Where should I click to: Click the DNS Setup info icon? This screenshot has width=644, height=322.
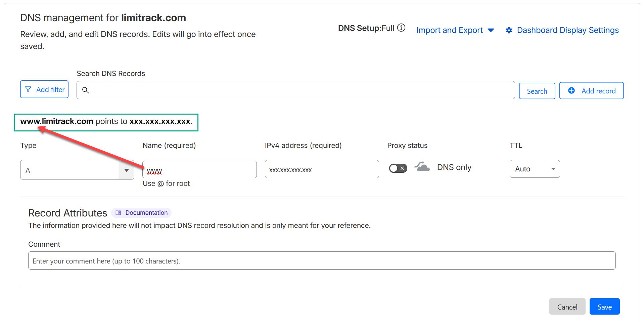[x=401, y=28]
